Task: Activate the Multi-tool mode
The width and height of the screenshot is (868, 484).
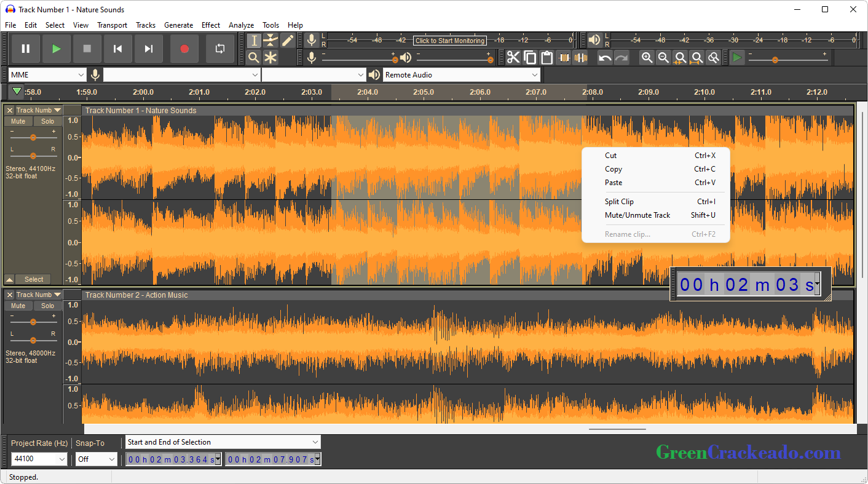Action: point(270,57)
